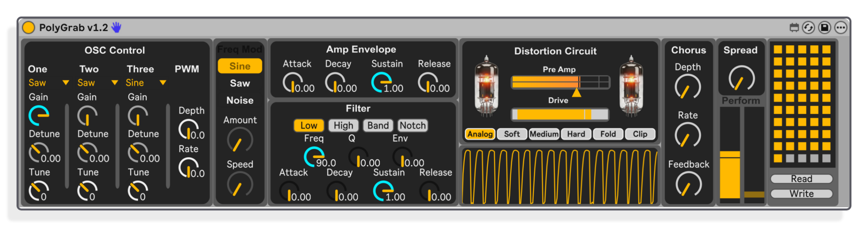Choose Soft distortion mode

click(x=512, y=134)
